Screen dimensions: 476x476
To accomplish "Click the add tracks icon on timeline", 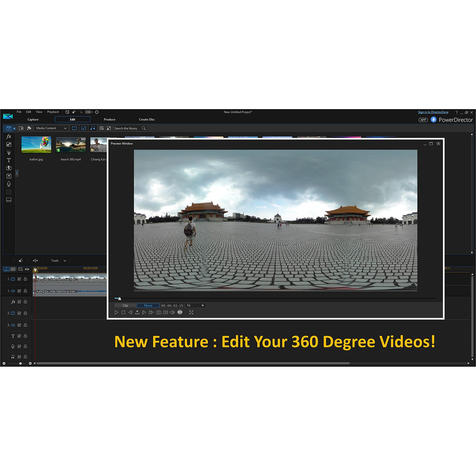I will 20,269.
